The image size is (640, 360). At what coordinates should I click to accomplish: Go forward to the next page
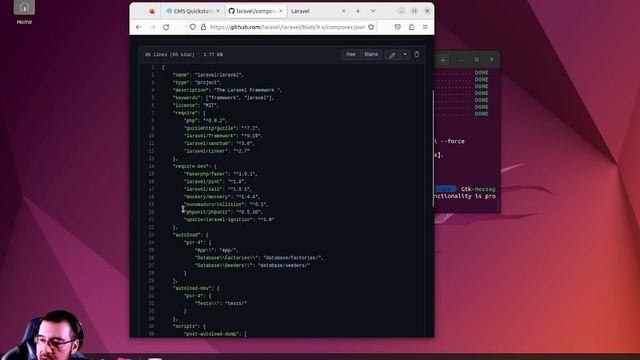(152, 27)
